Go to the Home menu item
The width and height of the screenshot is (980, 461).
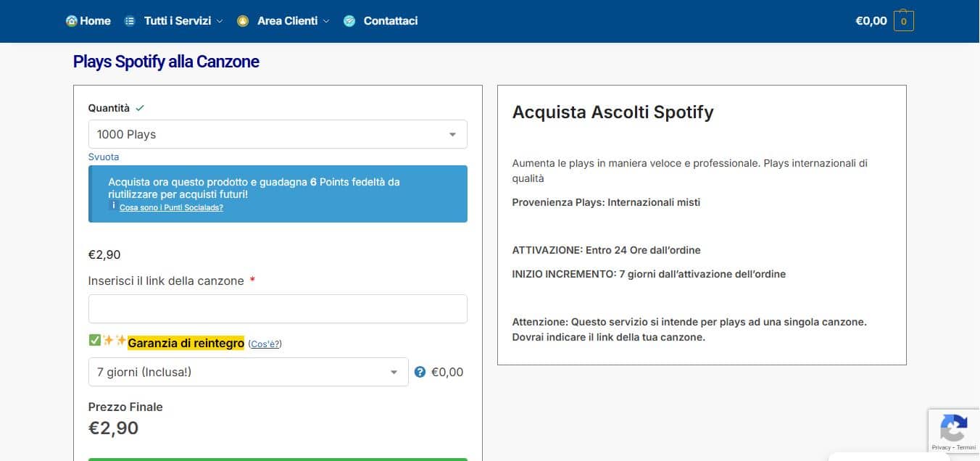(95, 21)
